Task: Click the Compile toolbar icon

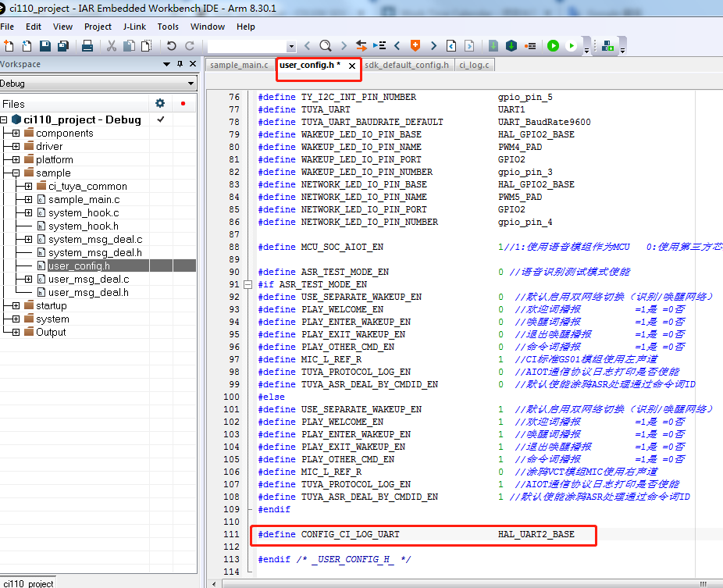Action: click(493, 45)
